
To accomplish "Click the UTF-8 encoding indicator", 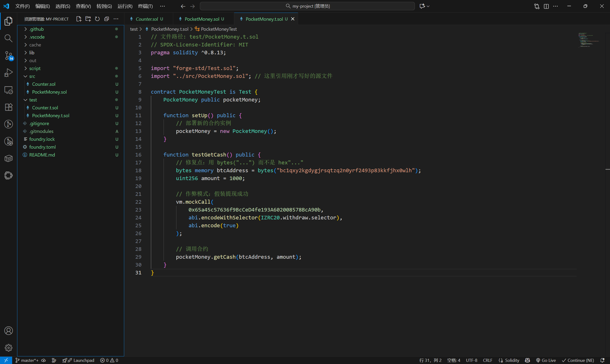I will tap(471, 360).
